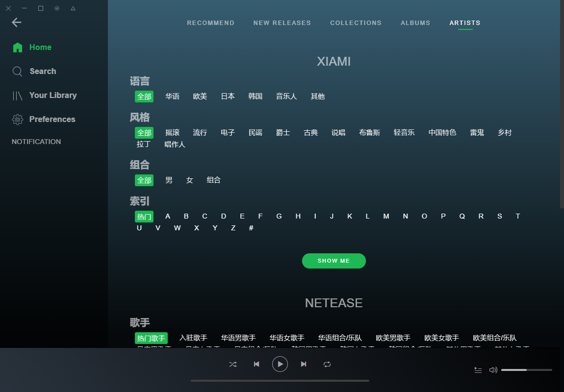564x392 pixels.
Task: Select 男 group filter
Action: point(169,180)
